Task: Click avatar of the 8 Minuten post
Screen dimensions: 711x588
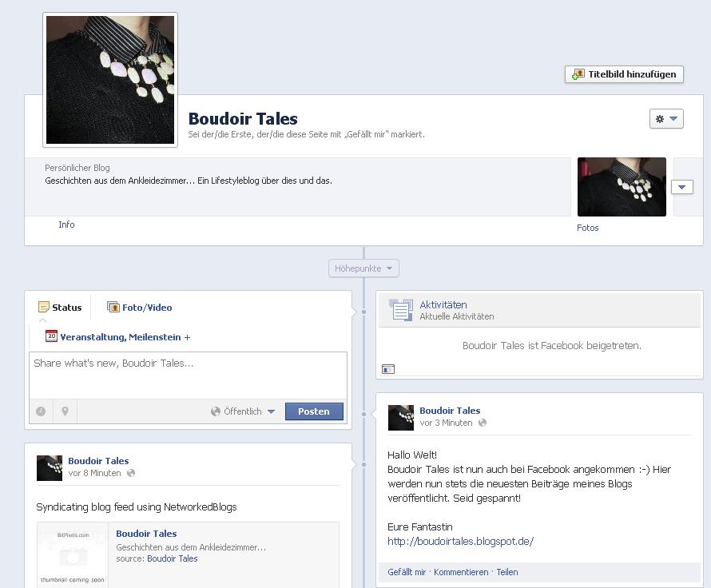Action: 50,468
